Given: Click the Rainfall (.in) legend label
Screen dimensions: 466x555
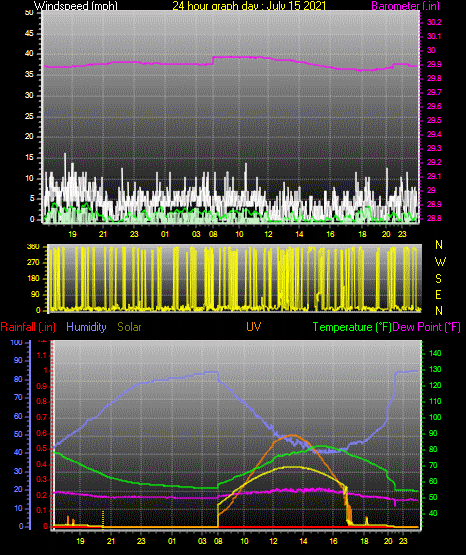Looking at the screenshot, I should tap(28, 327).
